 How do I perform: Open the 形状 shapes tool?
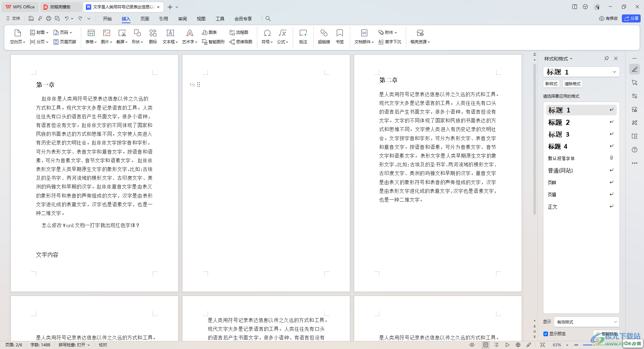click(x=137, y=37)
